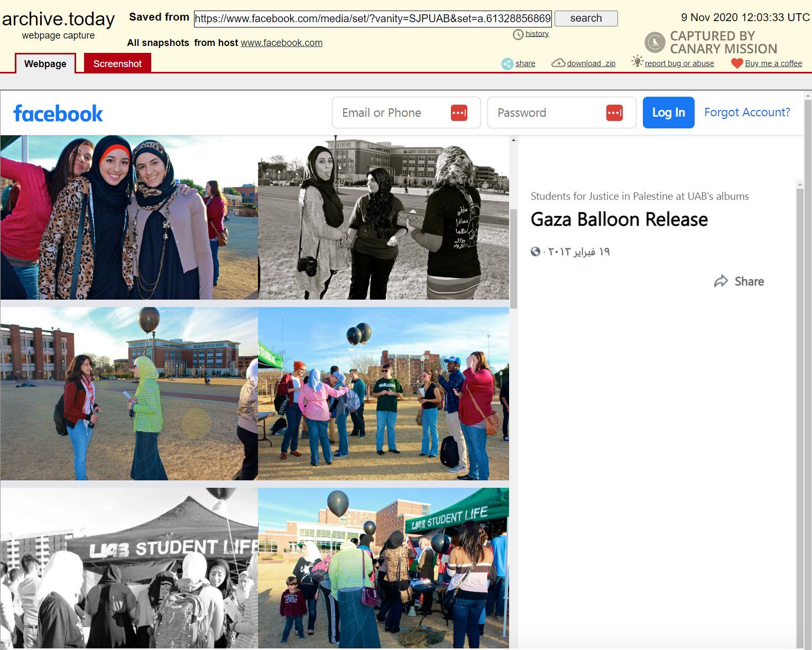Click the archive share icon

tap(507, 64)
